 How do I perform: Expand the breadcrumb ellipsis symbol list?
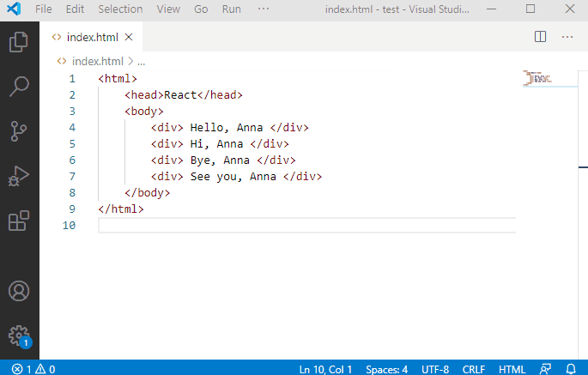click(142, 62)
